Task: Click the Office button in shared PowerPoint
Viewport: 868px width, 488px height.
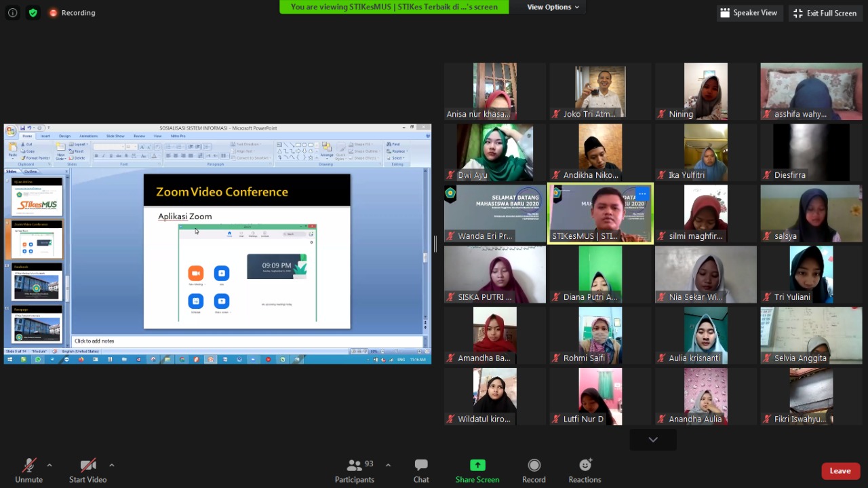Action: click(11, 131)
